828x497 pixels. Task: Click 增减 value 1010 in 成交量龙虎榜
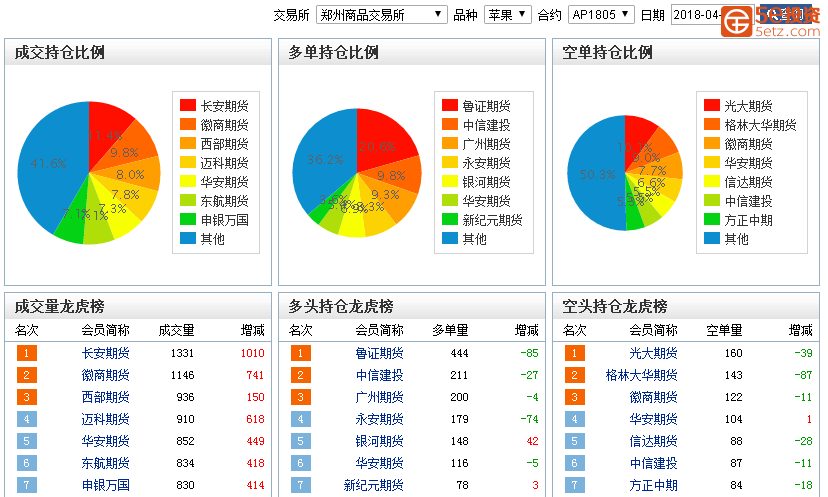point(252,353)
